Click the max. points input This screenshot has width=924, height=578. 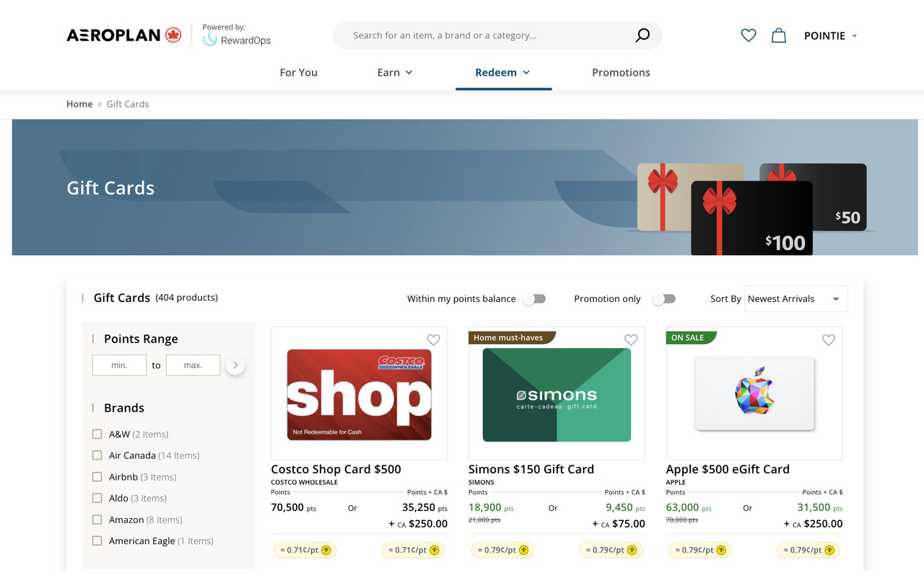(193, 365)
